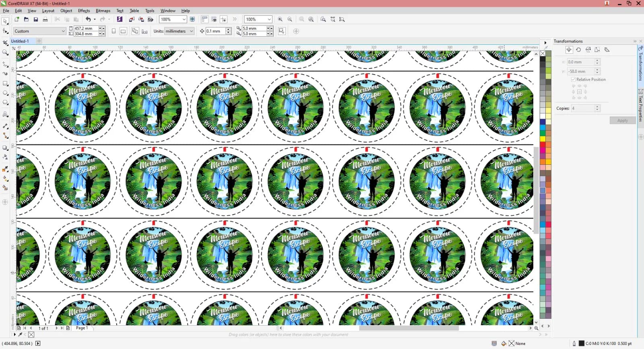Toggle landscape page orientation

(124, 31)
